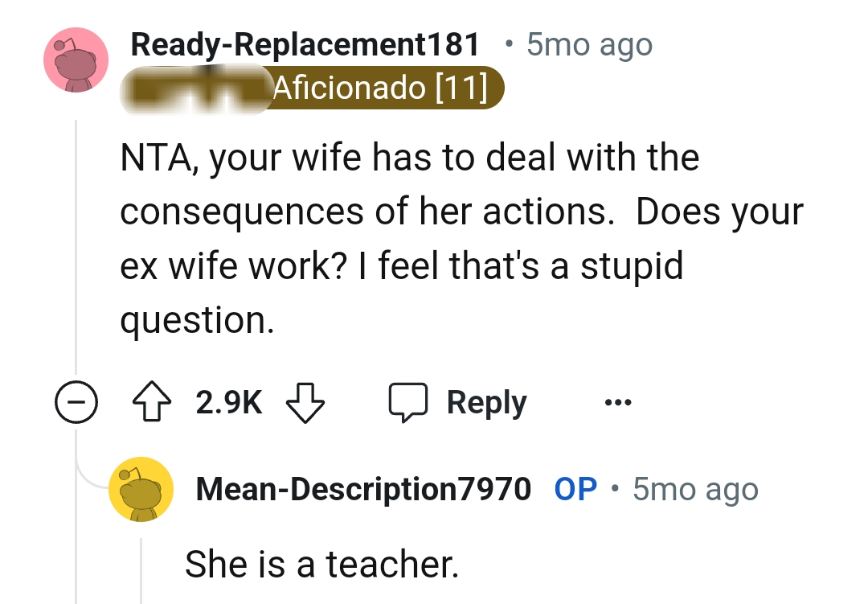Open Ready-Replacement181's profile
868x604 pixels.
tap(305, 44)
